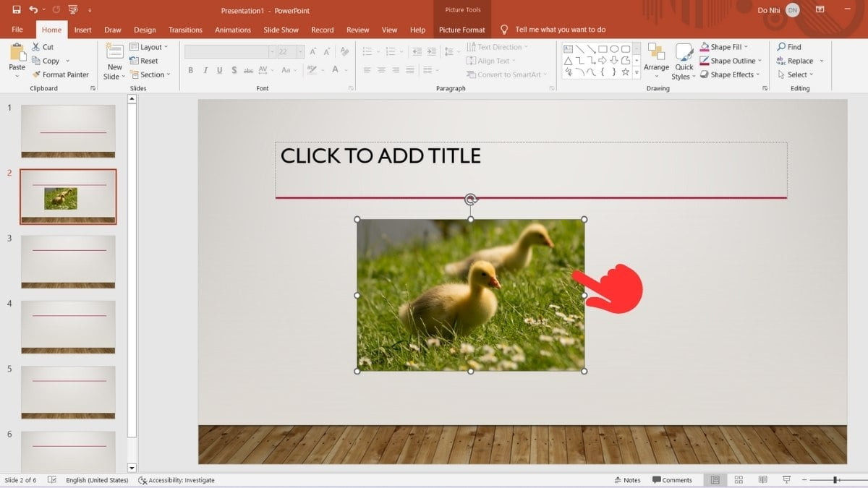
Task: Toggle Normal view button in status bar
Action: [715, 480]
